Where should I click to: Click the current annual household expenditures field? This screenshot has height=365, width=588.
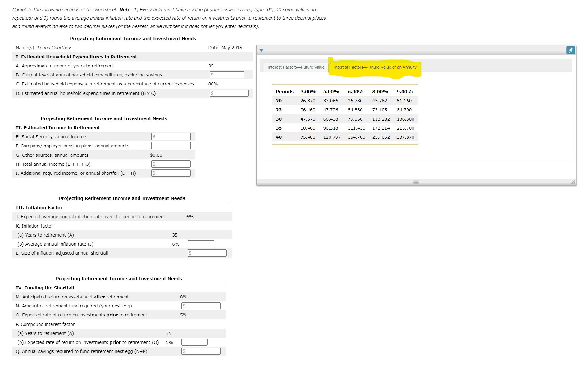point(227,75)
